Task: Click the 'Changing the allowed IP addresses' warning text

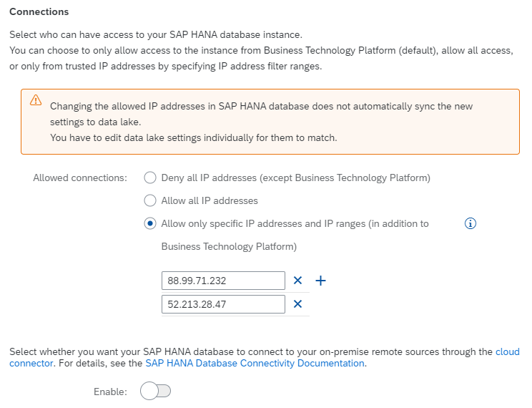Action: click(261, 106)
